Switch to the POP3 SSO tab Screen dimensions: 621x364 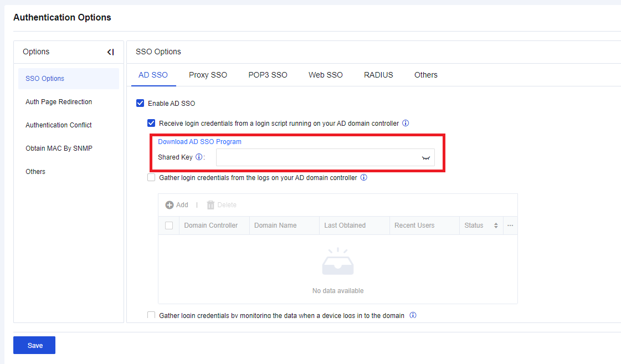(x=268, y=75)
